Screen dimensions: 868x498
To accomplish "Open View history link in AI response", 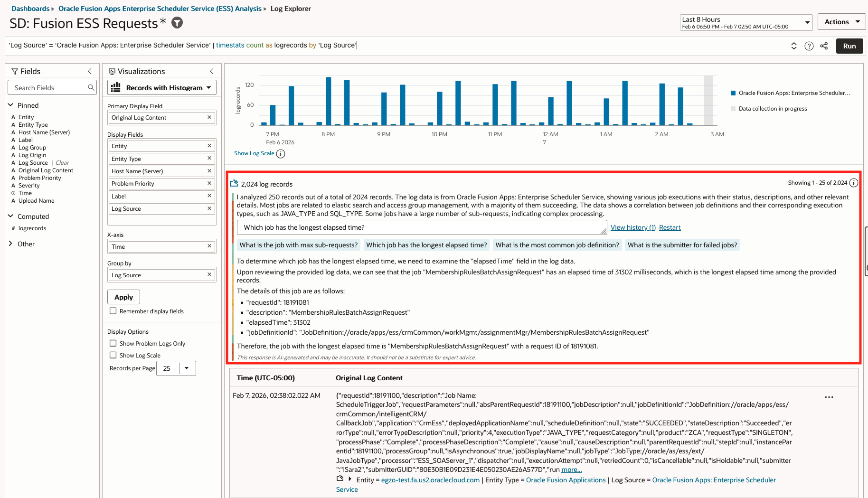I will pyautogui.click(x=632, y=227).
